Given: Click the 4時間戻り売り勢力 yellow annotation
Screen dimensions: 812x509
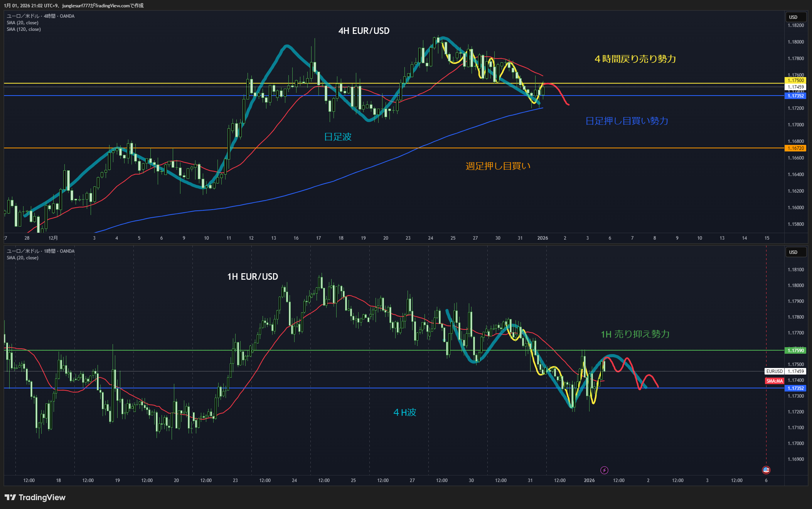Looking at the screenshot, I should [x=635, y=59].
